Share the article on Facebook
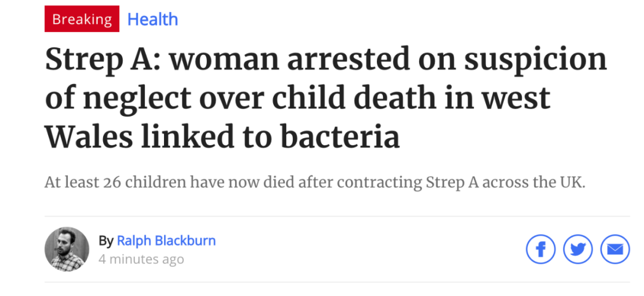644x296 pixels. (540, 250)
